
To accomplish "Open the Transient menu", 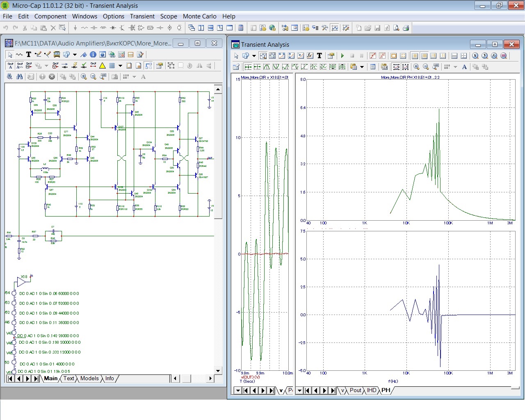I will click(142, 16).
